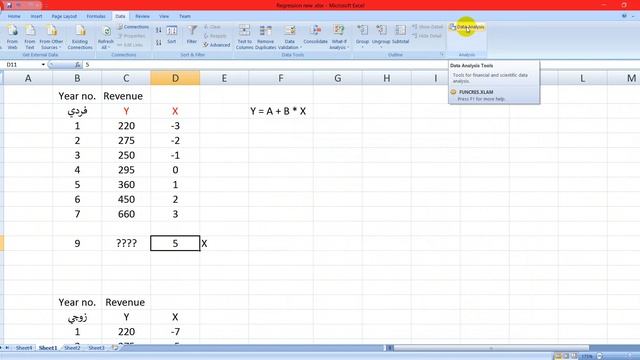
Task: Click the horizontal scrollbar thumb
Action: (491, 348)
